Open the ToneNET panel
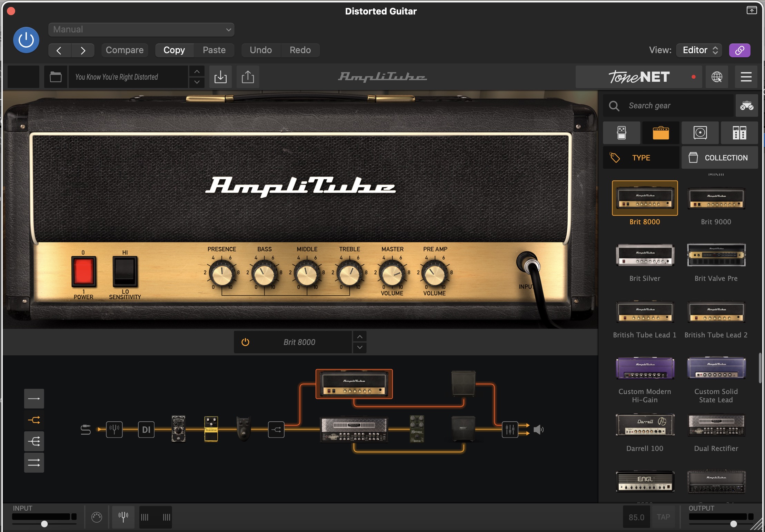765x532 pixels. point(639,77)
